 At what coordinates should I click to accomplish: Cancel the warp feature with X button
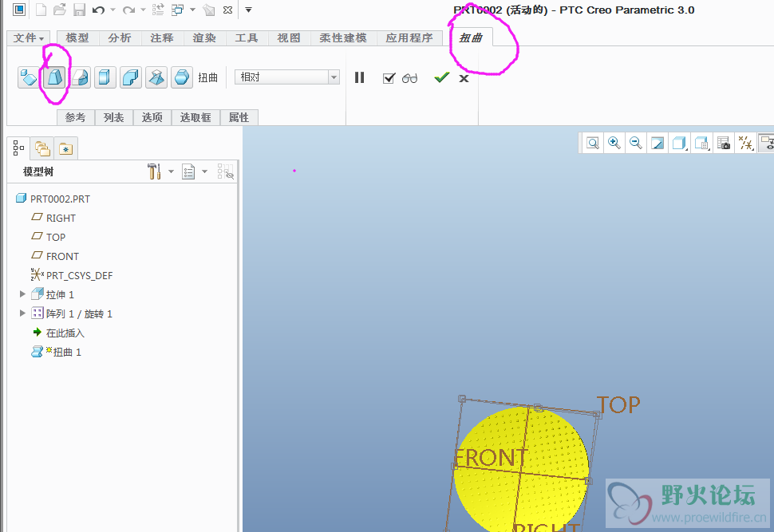pos(464,78)
